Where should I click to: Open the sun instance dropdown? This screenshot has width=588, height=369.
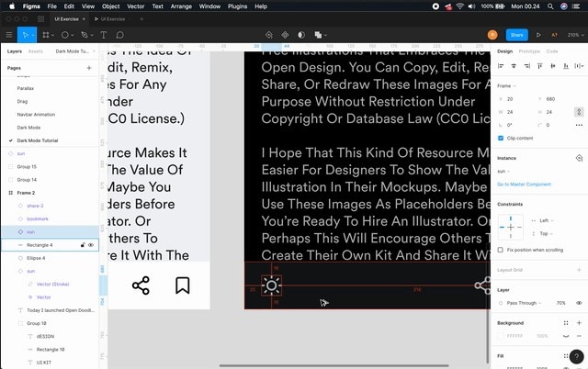click(503, 172)
